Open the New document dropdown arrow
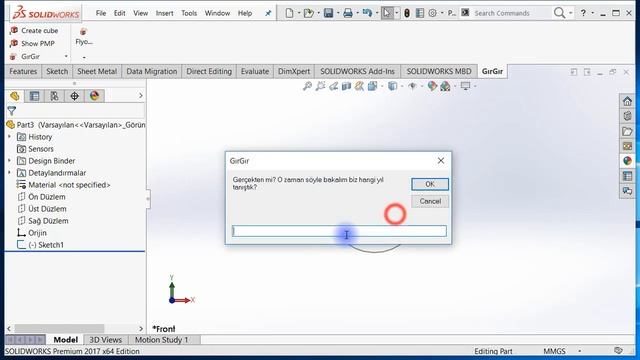 pyautogui.click(x=299, y=13)
